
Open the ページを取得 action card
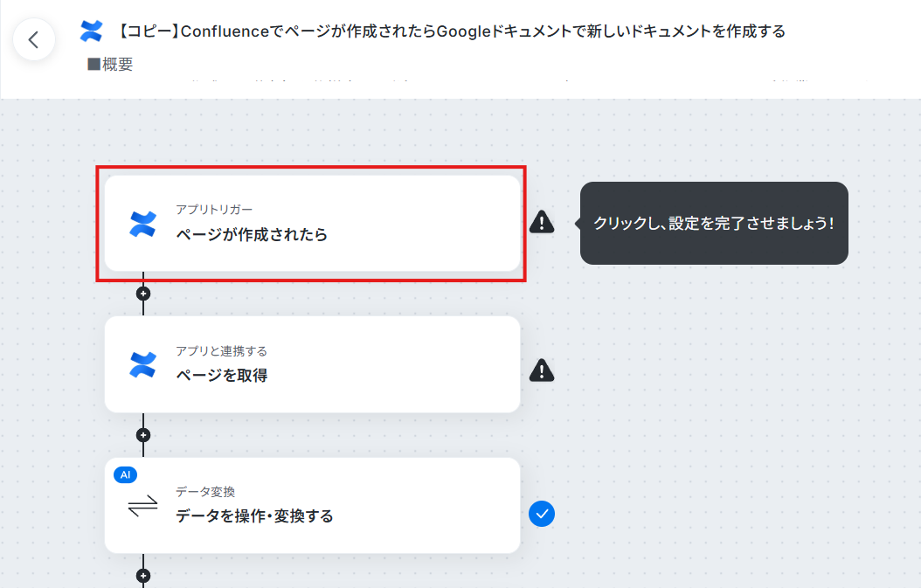(x=313, y=364)
